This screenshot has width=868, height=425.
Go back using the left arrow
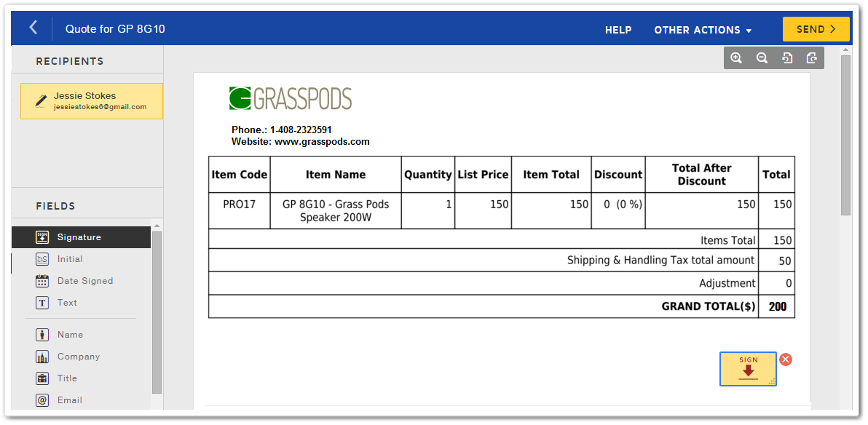[33, 28]
